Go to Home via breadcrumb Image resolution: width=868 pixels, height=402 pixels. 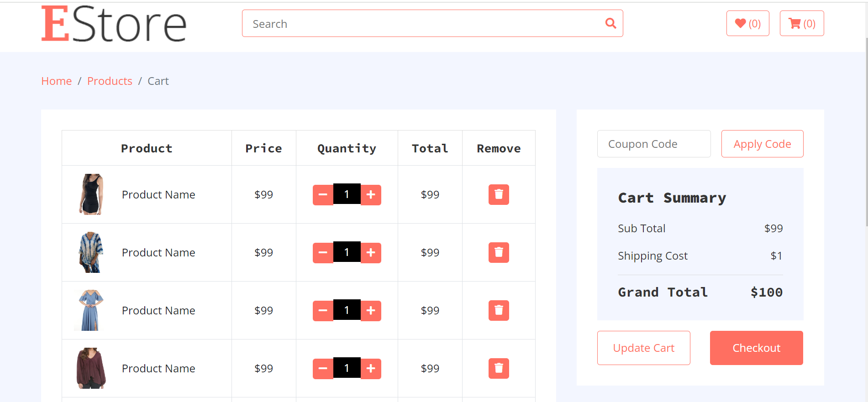coord(57,81)
